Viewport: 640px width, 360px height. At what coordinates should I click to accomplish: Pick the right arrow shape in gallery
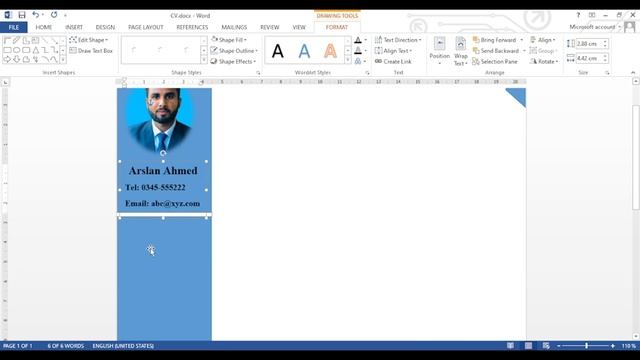coord(7,60)
